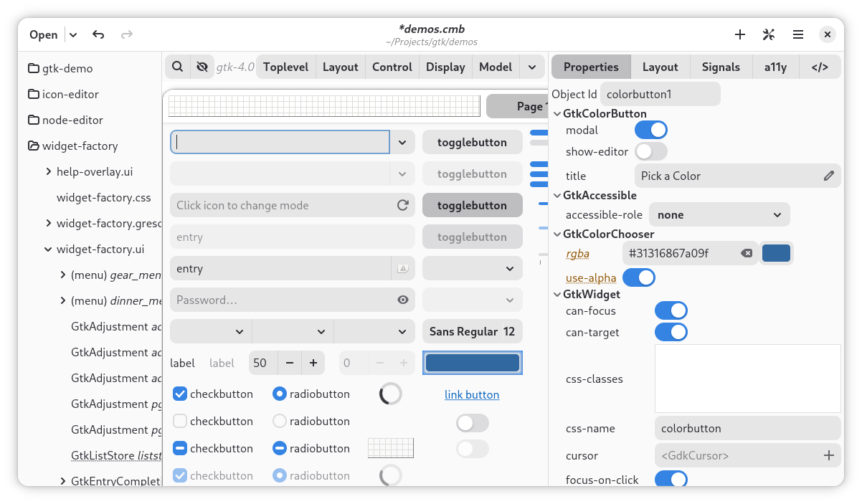
Task: Click the blue rgba color swatch
Action: pyautogui.click(x=776, y=253)
